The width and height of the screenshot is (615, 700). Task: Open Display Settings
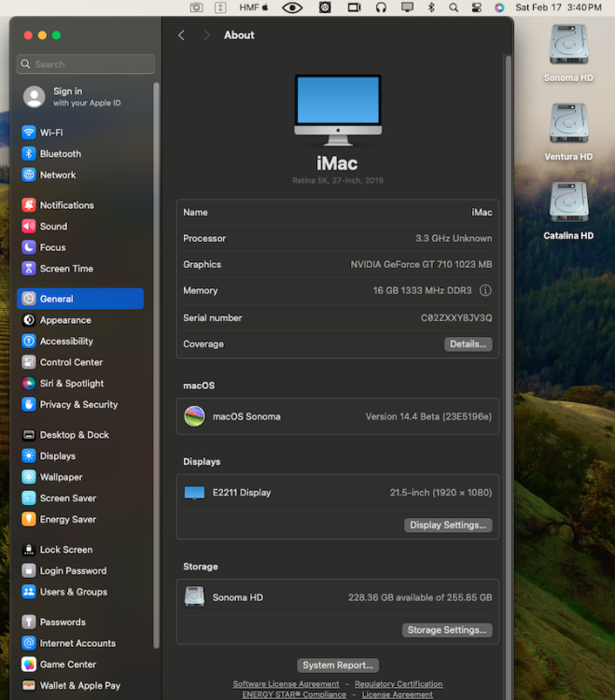[448, 525]
